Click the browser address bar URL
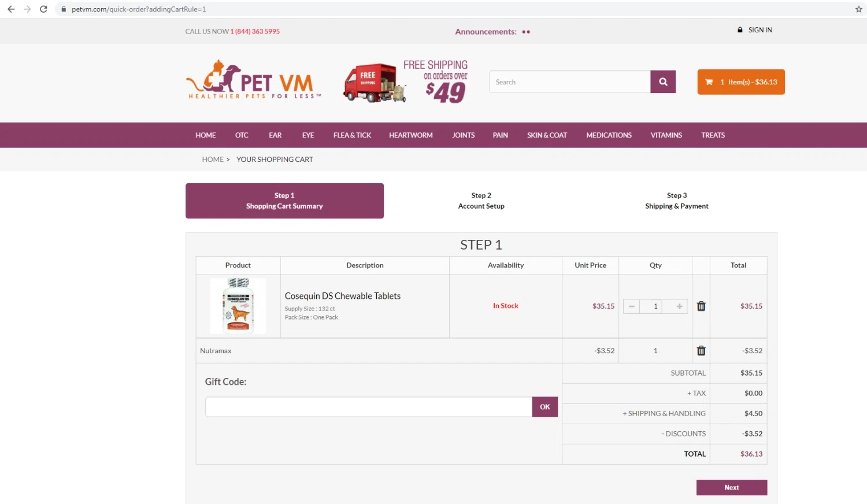 (139, 9)
